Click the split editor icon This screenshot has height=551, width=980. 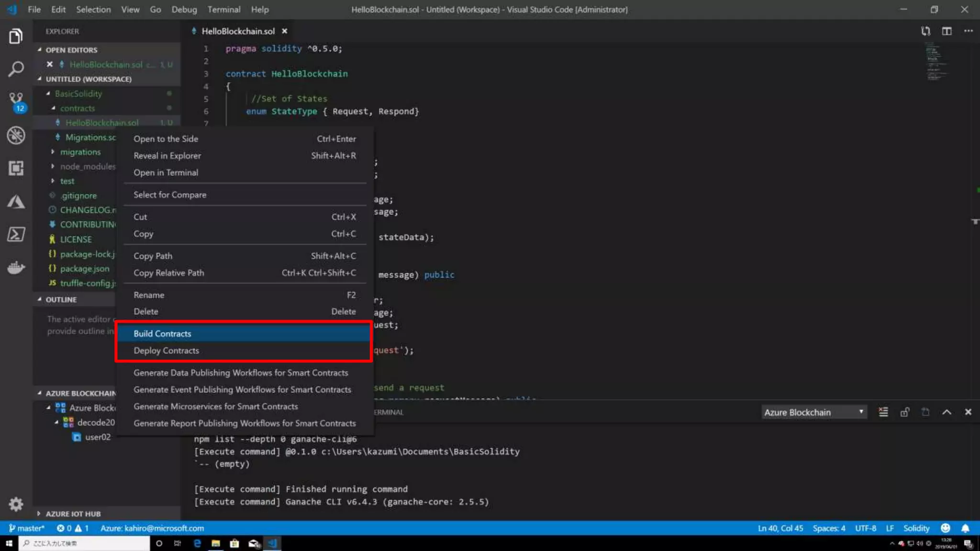coord(947,31)
